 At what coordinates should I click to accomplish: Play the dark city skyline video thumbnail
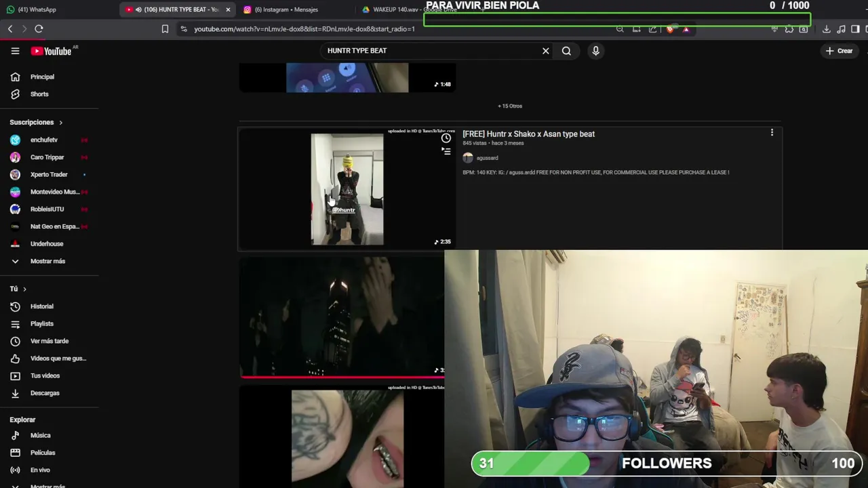tap(342, 317)
